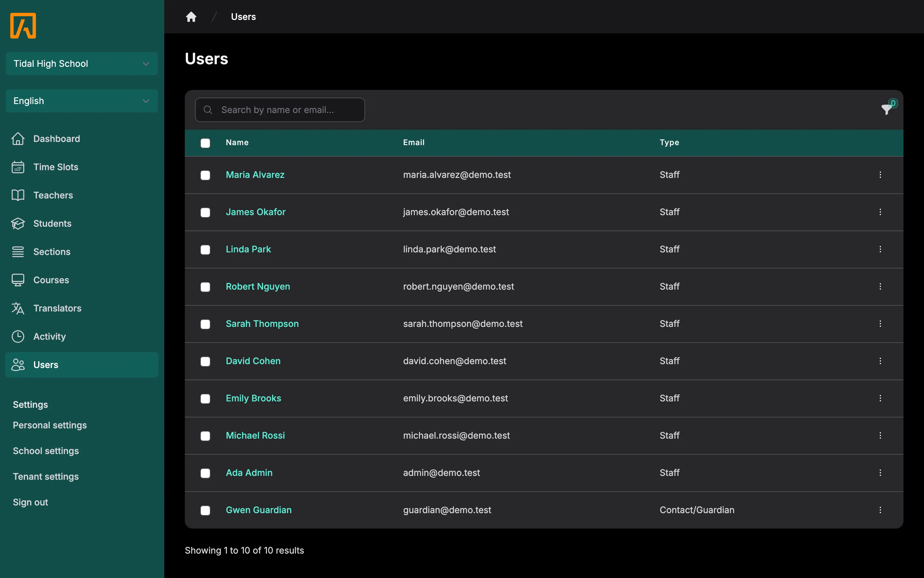
Task: Click the Email column header
Action: click(414, 142)
